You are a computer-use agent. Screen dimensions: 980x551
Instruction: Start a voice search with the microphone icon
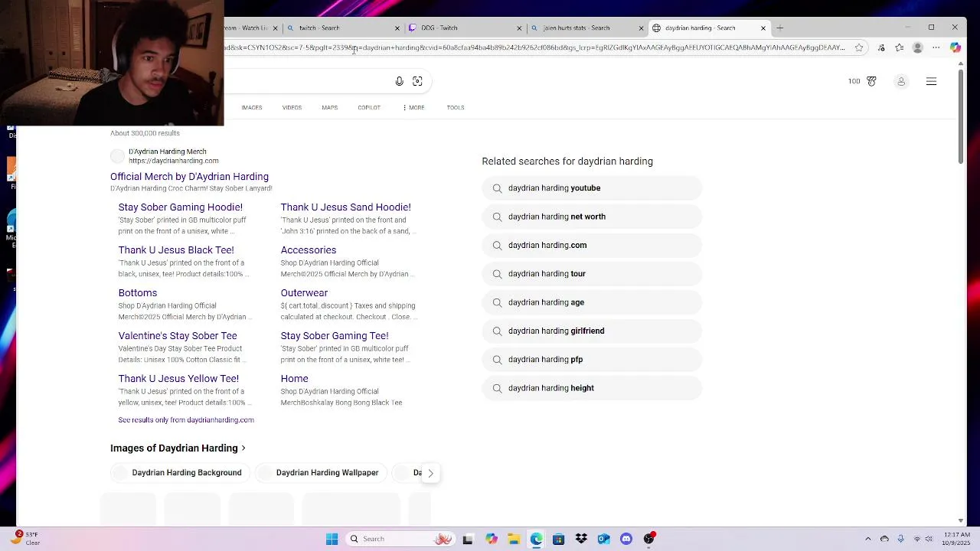399,81
